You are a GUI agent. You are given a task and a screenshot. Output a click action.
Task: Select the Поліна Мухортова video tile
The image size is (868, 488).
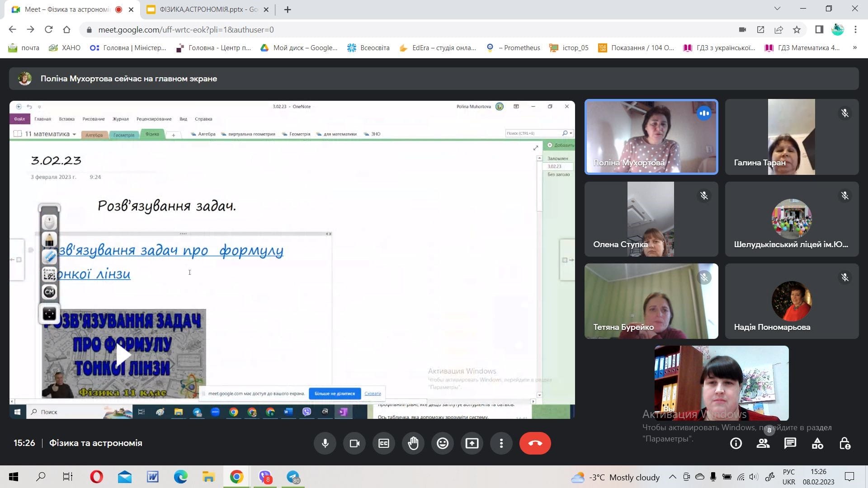click(x=651, y=137)
